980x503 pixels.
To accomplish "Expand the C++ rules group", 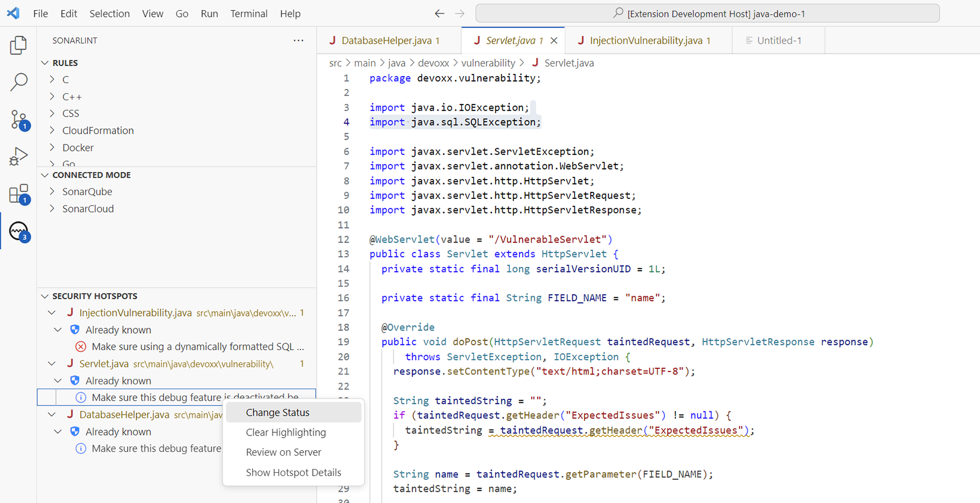I will coord(52,97).
